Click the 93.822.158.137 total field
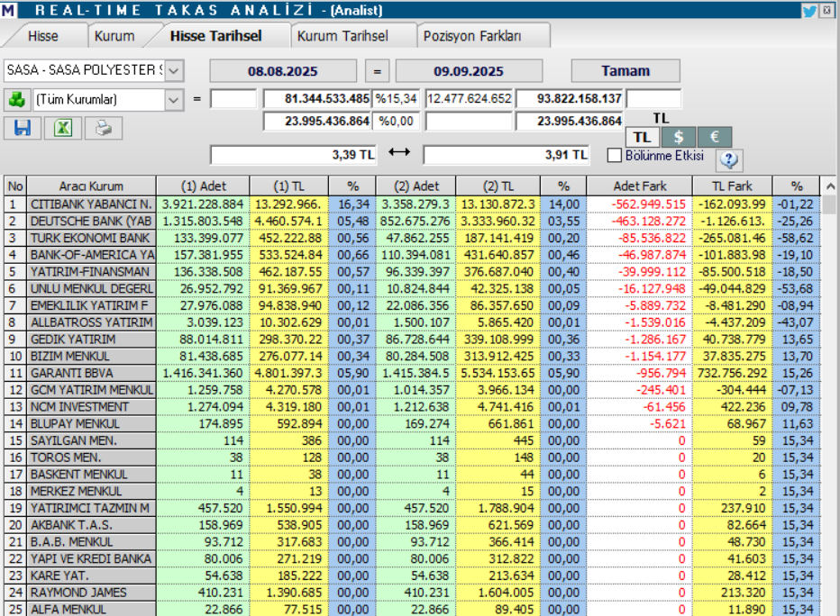This screenshot has width=840, height=616. click(x=570, y=99)
